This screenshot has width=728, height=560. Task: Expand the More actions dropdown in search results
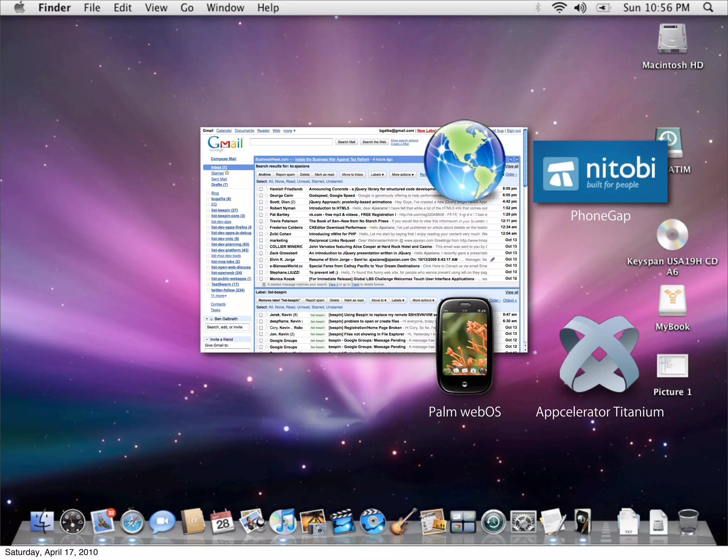tap(402, 174)
